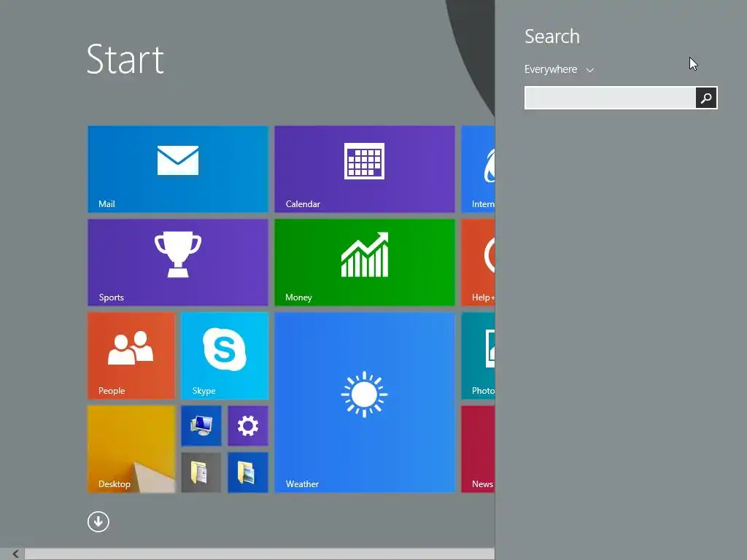The height and width of the screenshot is (560, 747).
Task: Click the Search pane heading
Action: coord(552,36)
